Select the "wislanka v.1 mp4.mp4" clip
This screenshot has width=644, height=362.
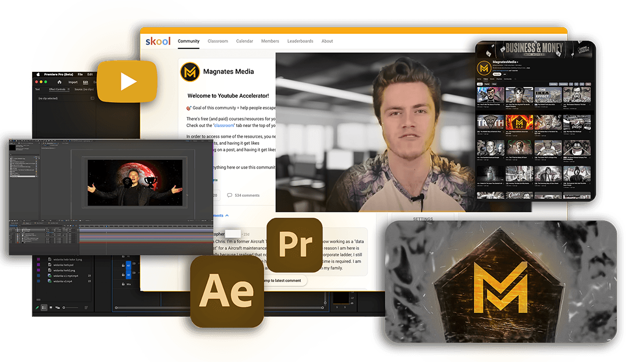point(65,276)
